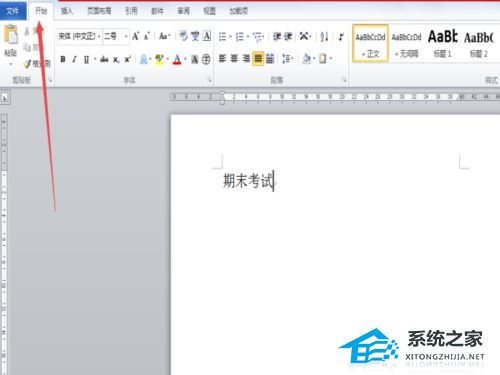This screenshot has height=375, width=500.
Task: Apply the Heading 1 style
Action: tap(443, 43)
